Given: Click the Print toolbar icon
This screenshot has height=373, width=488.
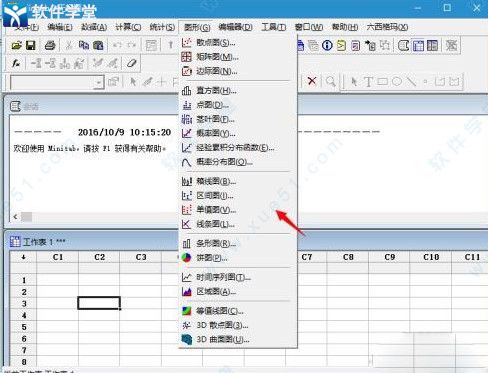Looking at the screenshot, I should (x=50, y=45).
